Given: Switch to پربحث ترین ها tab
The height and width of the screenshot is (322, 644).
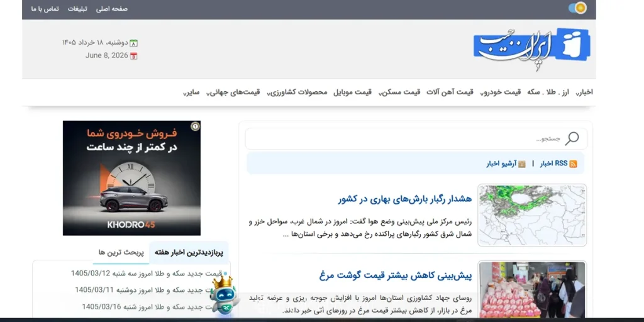Looking at the screenshot, I should (x=121, y=253).
